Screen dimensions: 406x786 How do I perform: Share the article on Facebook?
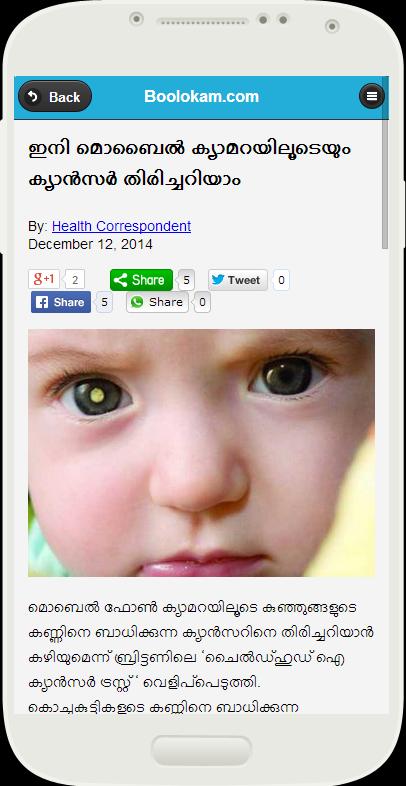[61, 302]
